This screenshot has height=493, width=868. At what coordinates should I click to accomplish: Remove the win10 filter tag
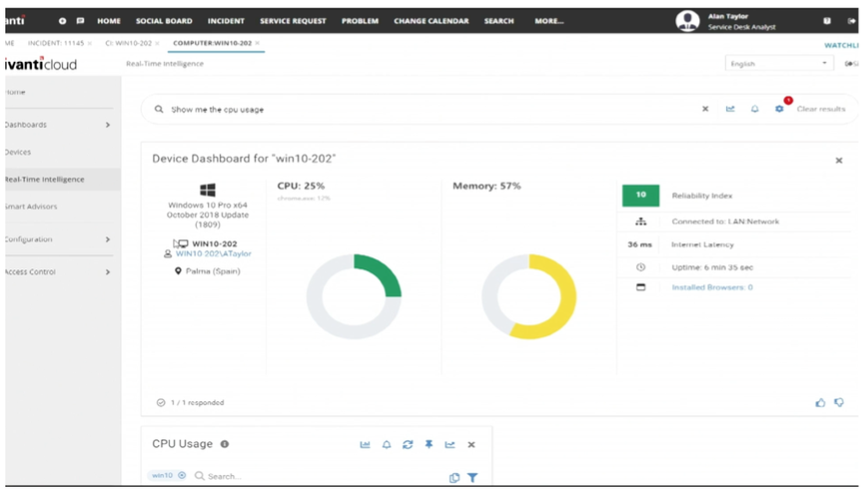tap(182, 475)
